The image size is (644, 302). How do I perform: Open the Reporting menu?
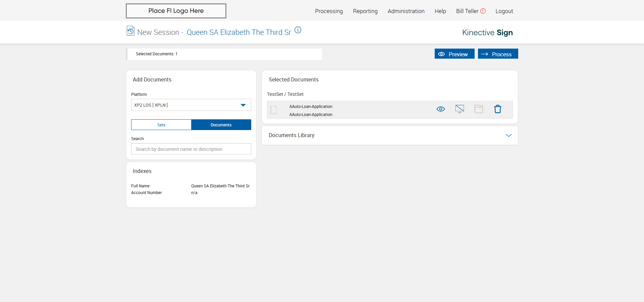tap(365, 11)
